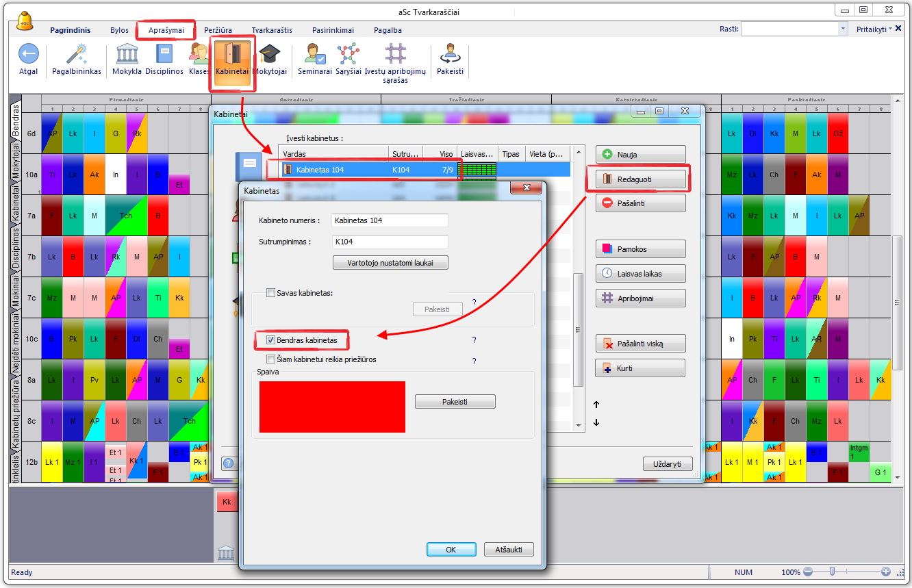This screenshot has height=588, width=912.
Task: Open the Mokykla school settings
Action: tap(127, 55)
